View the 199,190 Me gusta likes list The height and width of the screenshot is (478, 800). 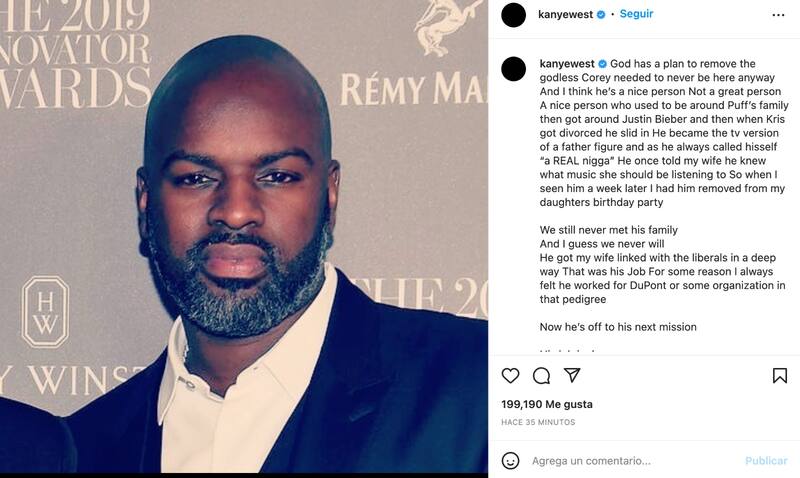[x=547, y=404]
